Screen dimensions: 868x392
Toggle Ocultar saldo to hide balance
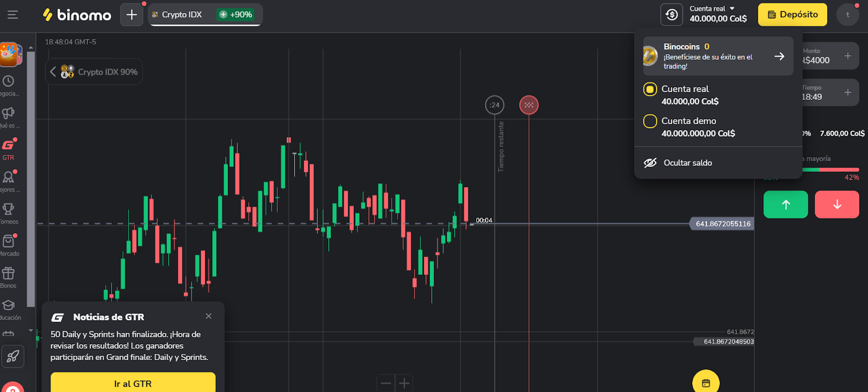point(687,163)
